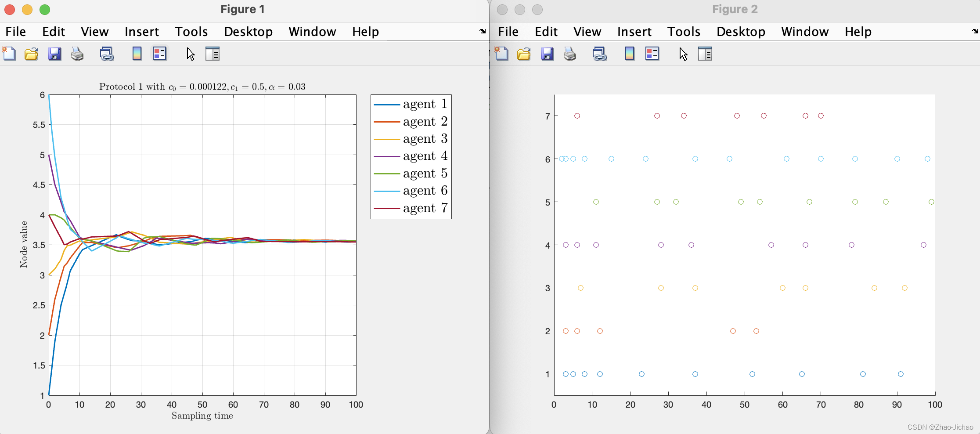Open Edit menu in Figure 1
The image size is (980, 434).
click(x=54, y=32)
